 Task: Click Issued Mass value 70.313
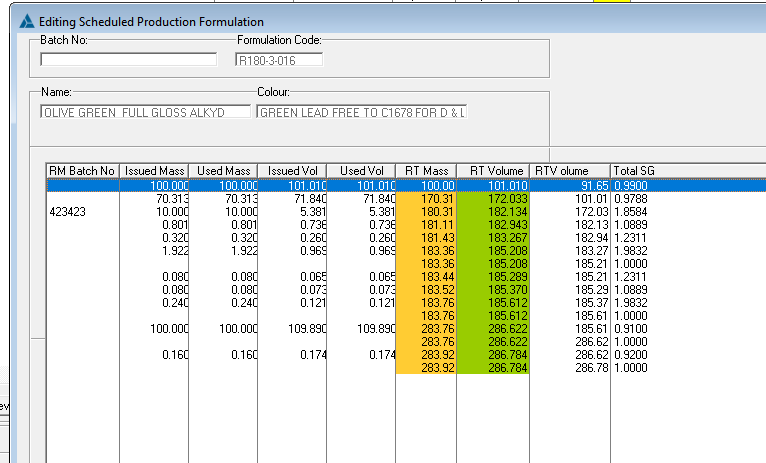(172, 199)
